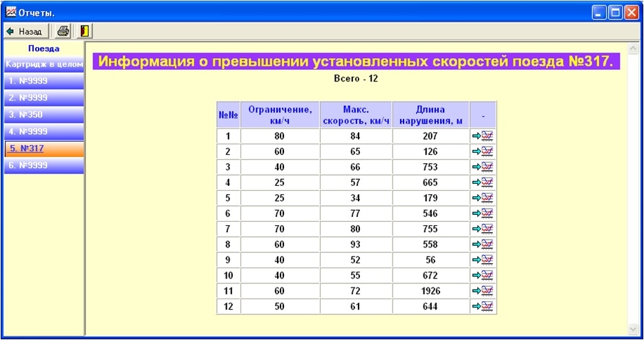Open graph icon for violation row 5
Image resolution: width=644 pixels, height=340 pixels.
(482, 198)
